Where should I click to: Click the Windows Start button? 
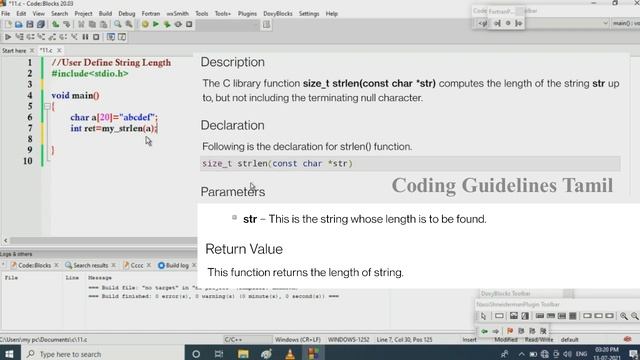(9, 354)
